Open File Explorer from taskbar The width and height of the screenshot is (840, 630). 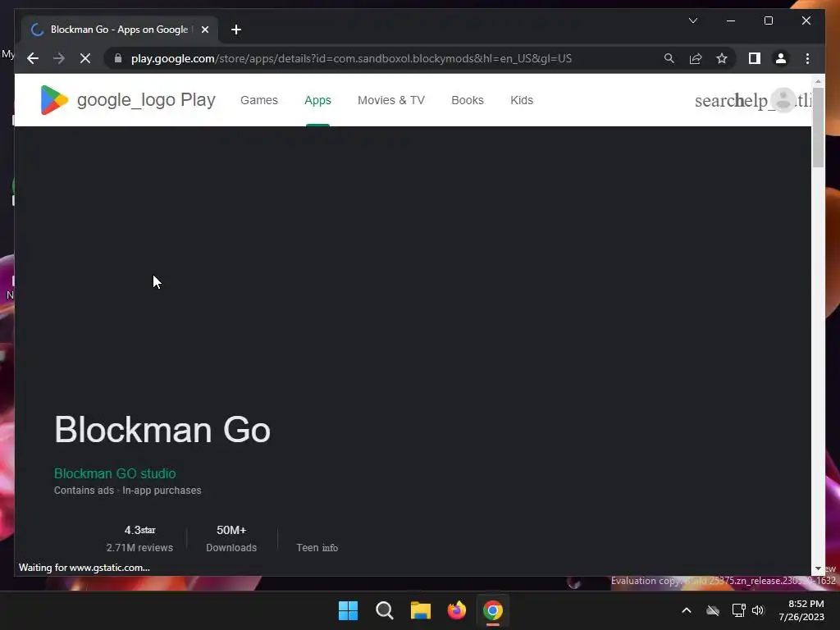[x=421, y=610]
